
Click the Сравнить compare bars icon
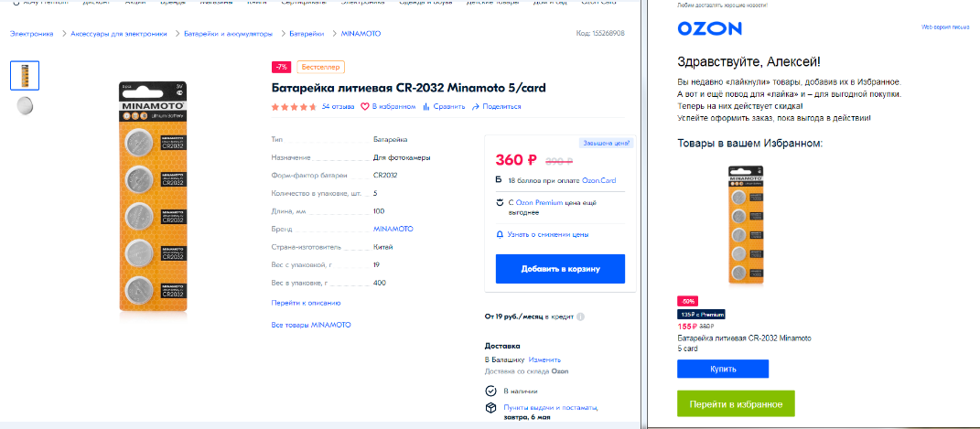click(x=426, y=107)
